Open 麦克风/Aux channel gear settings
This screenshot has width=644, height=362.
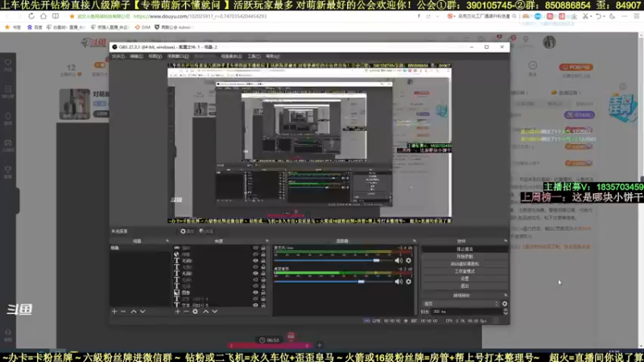pyautogui.click(x=409, y=261)
